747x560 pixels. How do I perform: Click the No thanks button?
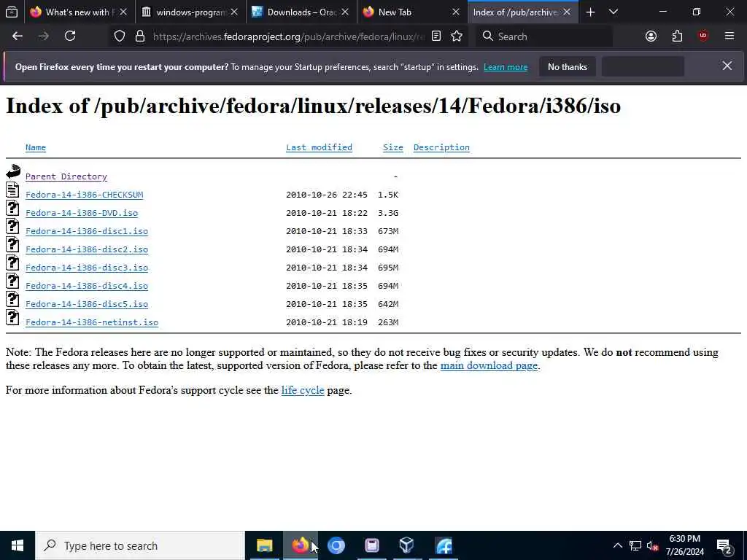(x=567, y=66)
